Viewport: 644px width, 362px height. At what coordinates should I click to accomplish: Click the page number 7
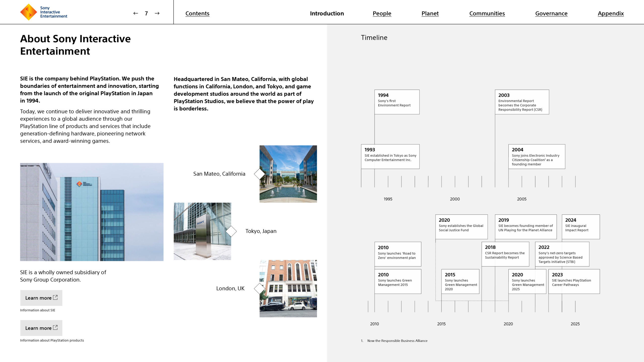coord(146,13)
